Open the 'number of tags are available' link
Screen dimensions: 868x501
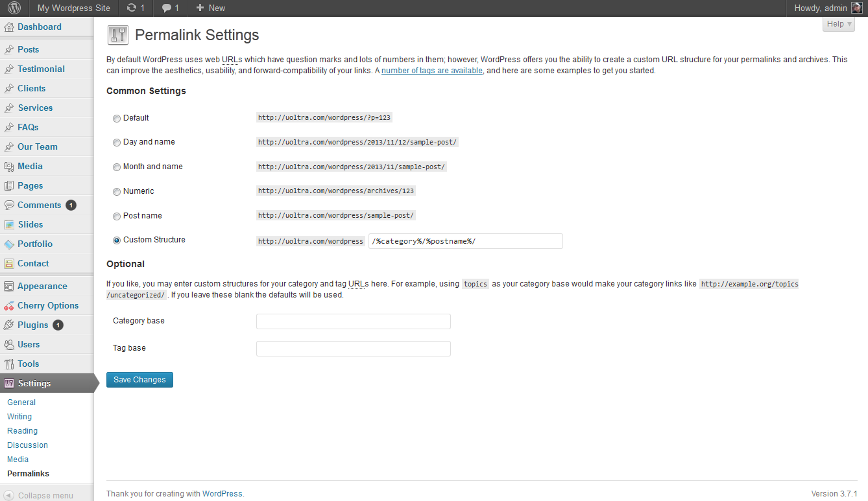click(x=432, y=71)
